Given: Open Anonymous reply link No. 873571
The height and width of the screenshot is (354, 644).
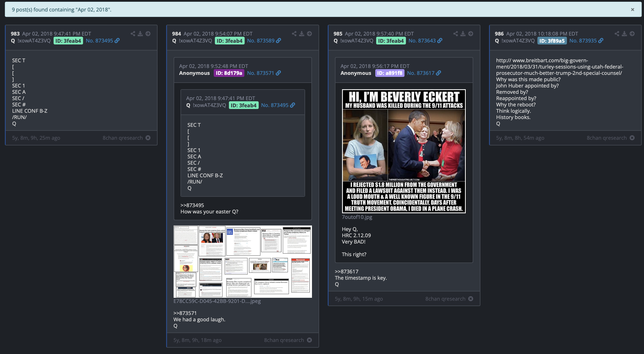Looking at the screenshot, I should [x=264, y=73].
